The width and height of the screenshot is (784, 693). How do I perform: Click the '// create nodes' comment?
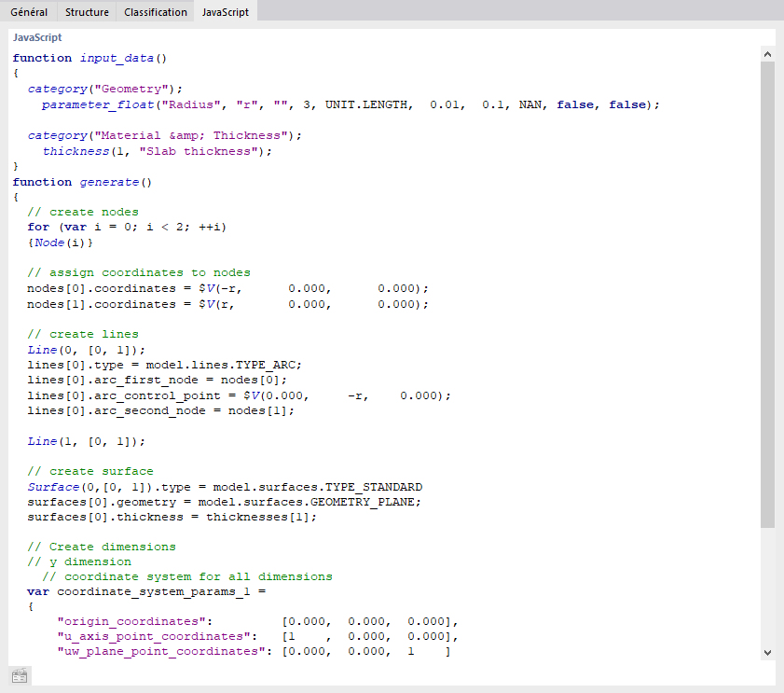[x=83, y=212]
